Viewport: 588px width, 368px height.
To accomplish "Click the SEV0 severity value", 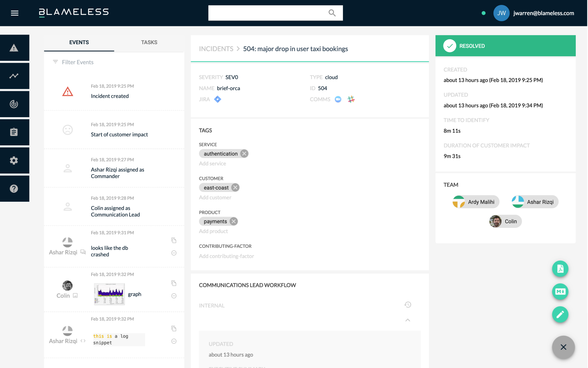I will point(232,77).
